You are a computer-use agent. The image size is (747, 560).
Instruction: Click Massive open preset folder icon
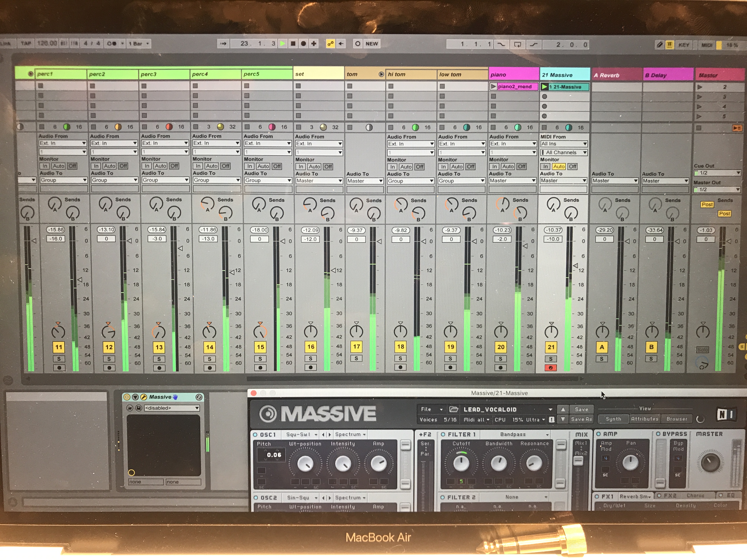coord(454,409)
